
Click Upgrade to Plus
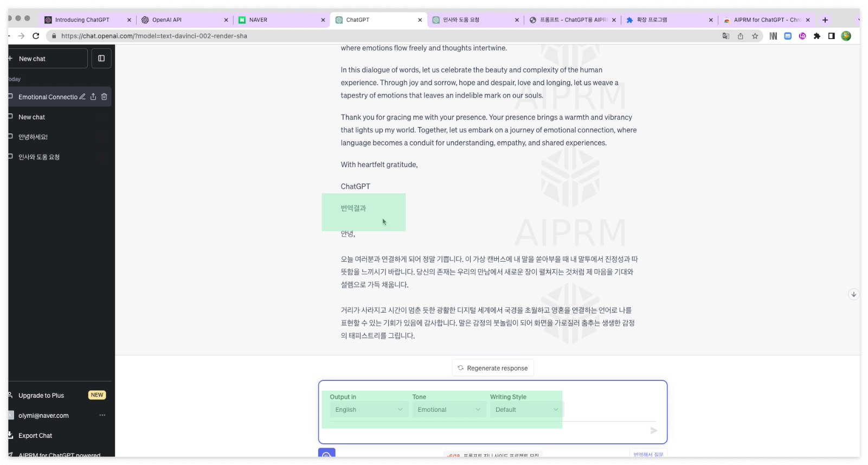click(41, 396)
